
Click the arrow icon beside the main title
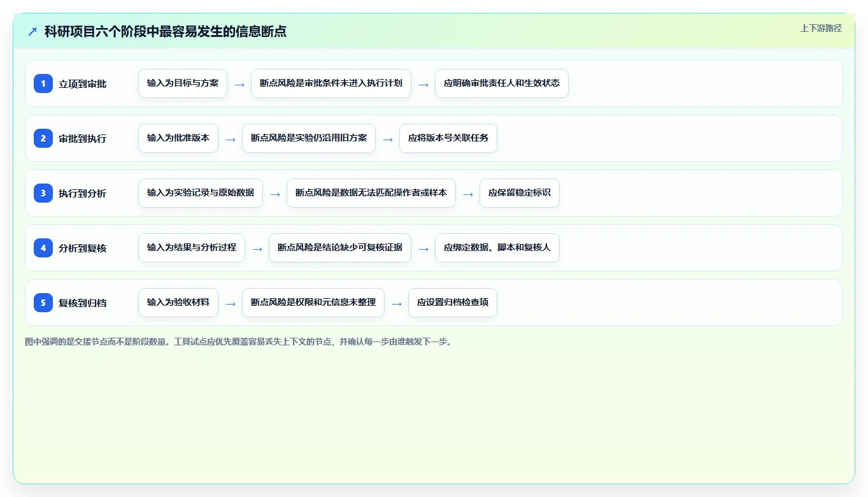pyautogui.click(x=32, y=31)
